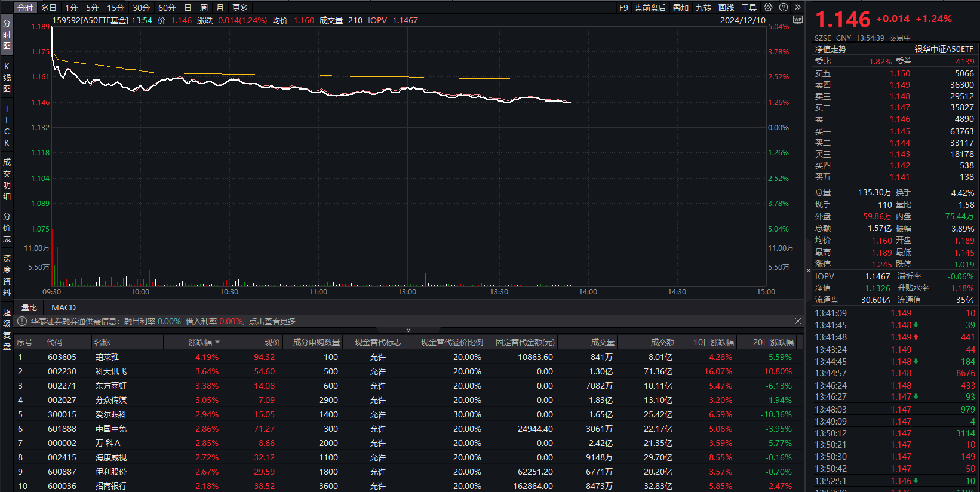Switch to MACD indicator tab
The width and height of the screenshot is (980, 492).
(63, 307)
